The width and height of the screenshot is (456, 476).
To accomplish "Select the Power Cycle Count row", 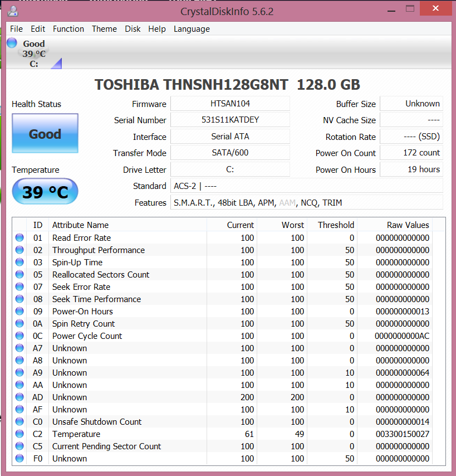I will coord(87,336).
